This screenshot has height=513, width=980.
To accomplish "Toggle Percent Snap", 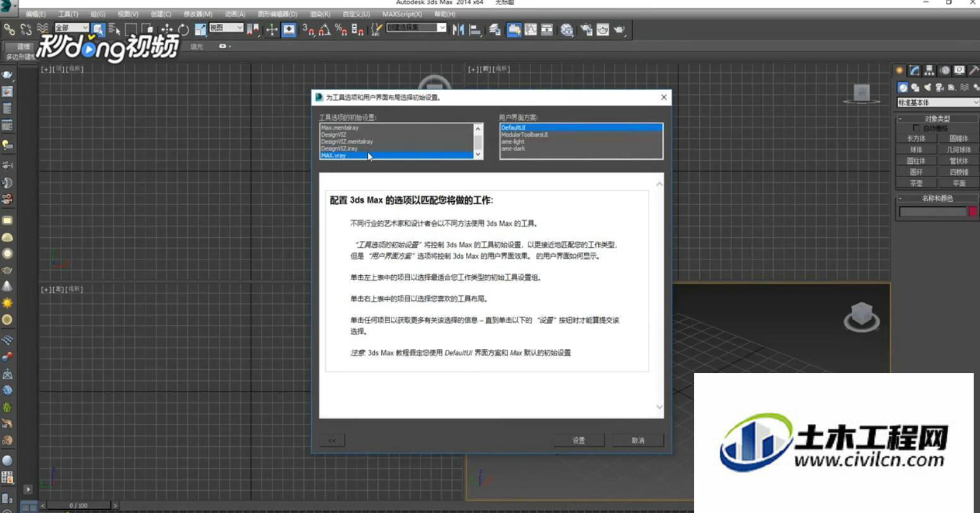I will pos(341,29).
